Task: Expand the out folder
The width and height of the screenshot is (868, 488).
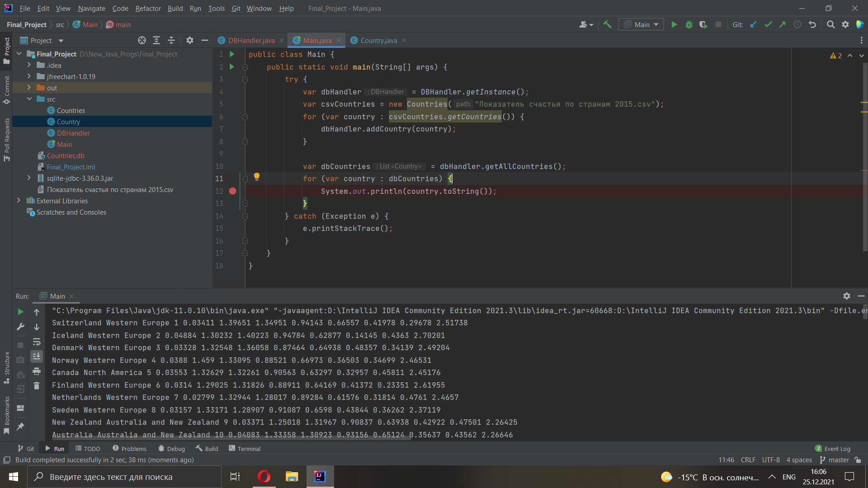Action: point(29,88)
